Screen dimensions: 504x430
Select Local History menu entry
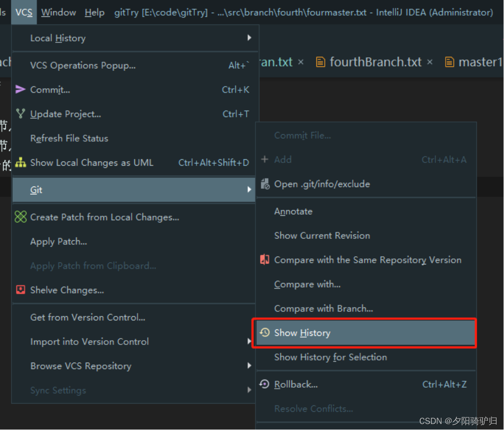(x=135, y=38)
